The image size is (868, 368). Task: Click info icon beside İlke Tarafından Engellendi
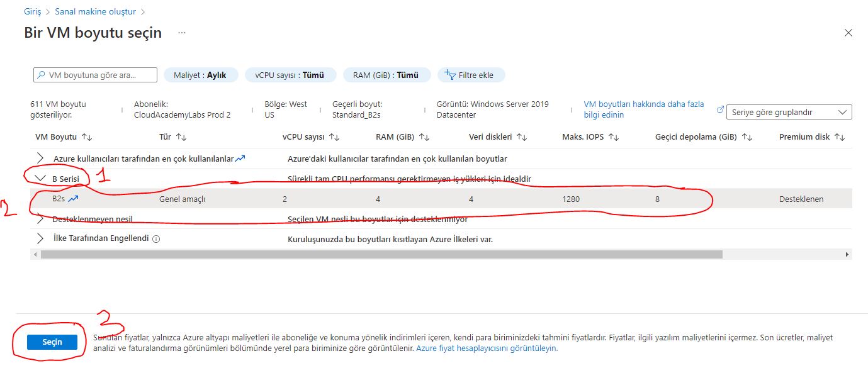tap(156, 239)
